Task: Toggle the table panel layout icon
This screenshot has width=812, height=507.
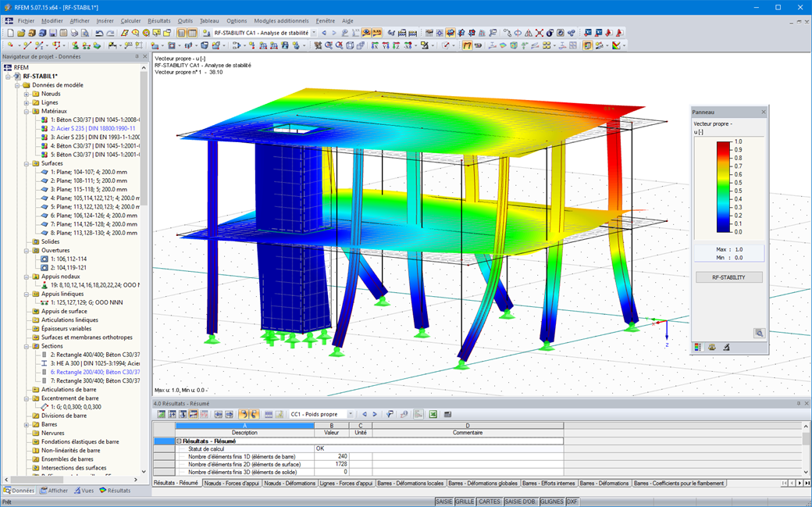Action: (191, 33)
